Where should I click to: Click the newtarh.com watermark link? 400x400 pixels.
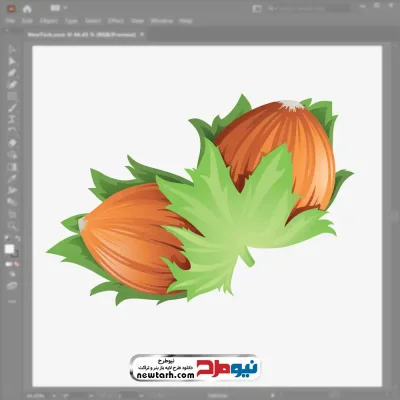[x=166, y=375]
